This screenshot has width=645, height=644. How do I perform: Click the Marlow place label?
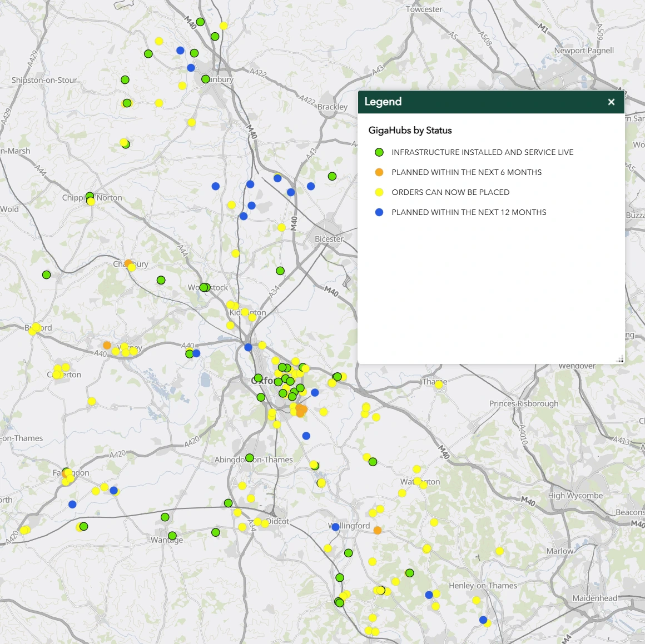559,551
